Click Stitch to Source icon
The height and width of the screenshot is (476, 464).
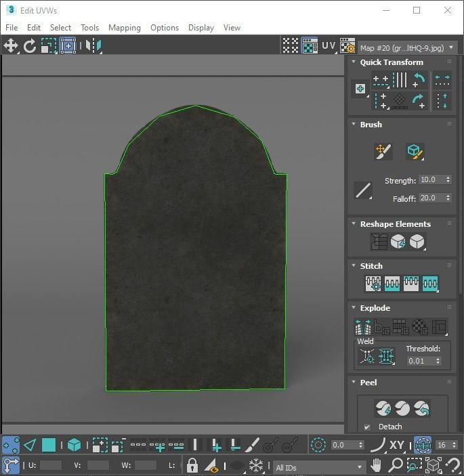point(411,284)
